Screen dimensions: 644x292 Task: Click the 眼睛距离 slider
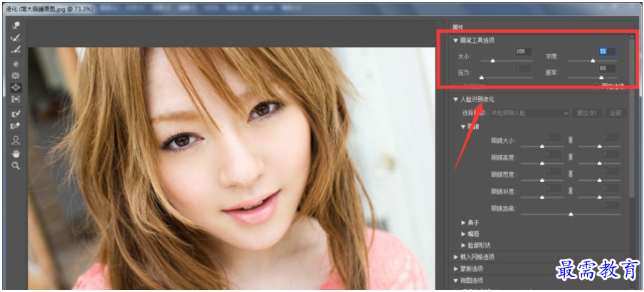571,214
